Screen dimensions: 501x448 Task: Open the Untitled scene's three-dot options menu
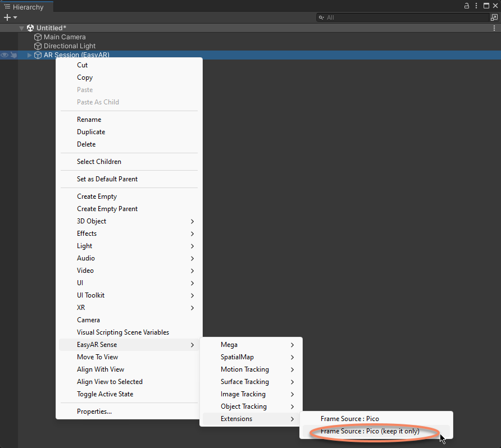(x=494, y=28)
